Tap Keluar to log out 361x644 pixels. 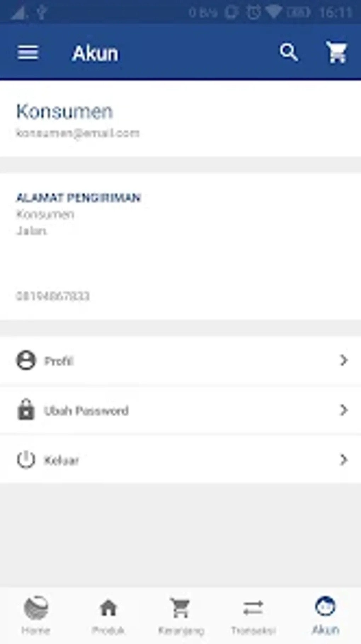(x=61, y=460)
